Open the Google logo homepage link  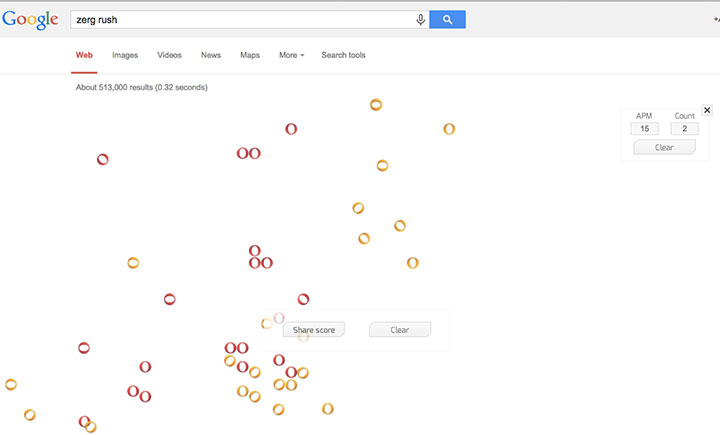[30, 20]
